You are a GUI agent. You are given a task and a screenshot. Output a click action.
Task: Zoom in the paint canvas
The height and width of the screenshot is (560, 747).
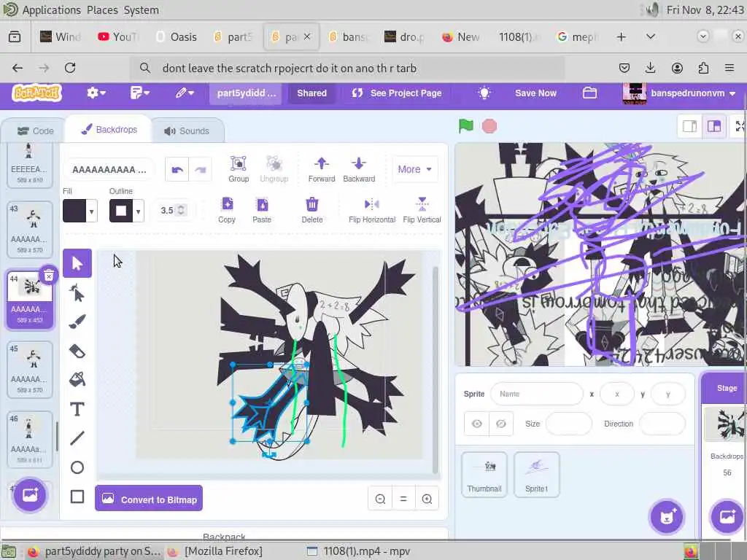coord(427,499)
